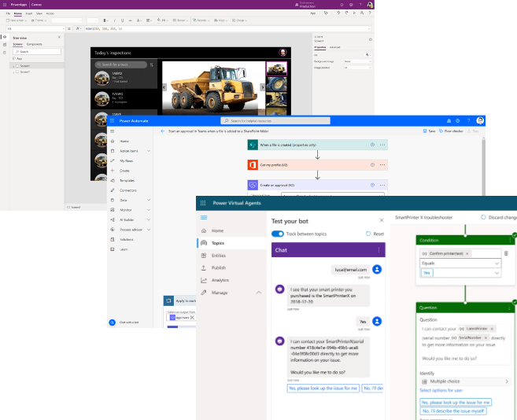Open the Reorder dropdown in PowerApps
This screenshot has width=517, height=420.
(x=201, y=20)
